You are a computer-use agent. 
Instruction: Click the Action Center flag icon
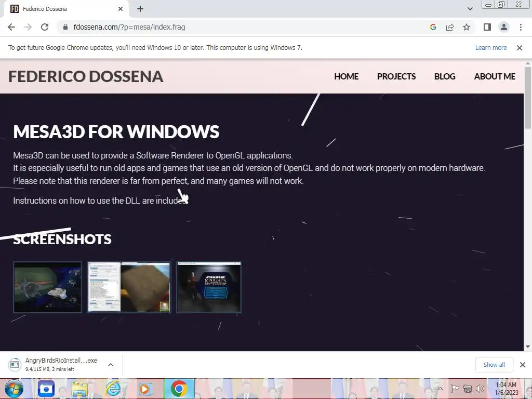pos(455,389)
